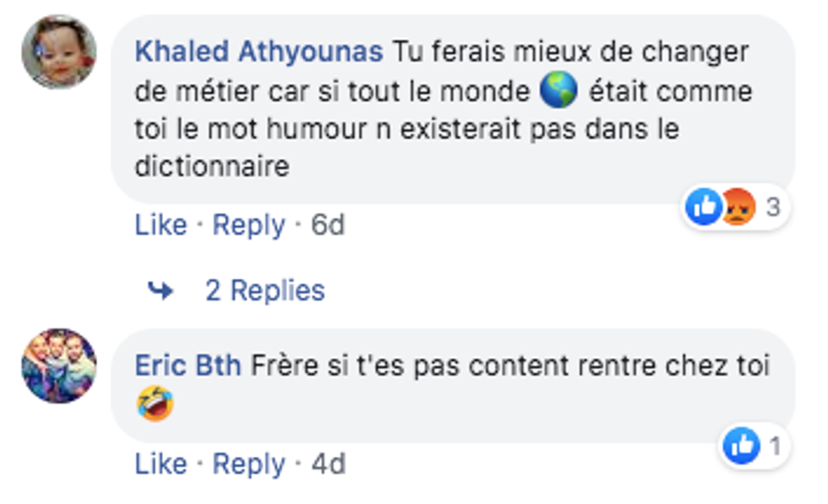Open the Eric Bth name link
Screen dimensions: 828x504
(x=188, y=366)
